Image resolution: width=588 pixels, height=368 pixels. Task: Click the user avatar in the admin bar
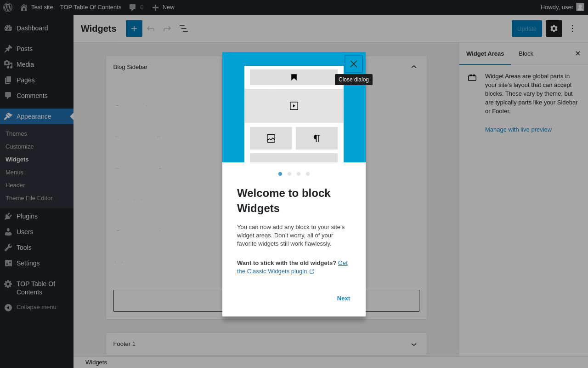580,7
